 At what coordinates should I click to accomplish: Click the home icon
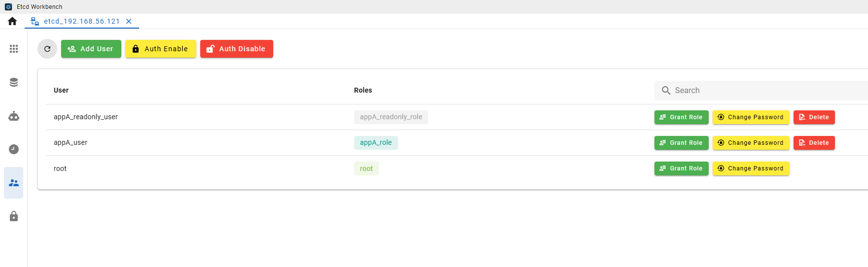[x=12, y=21]
